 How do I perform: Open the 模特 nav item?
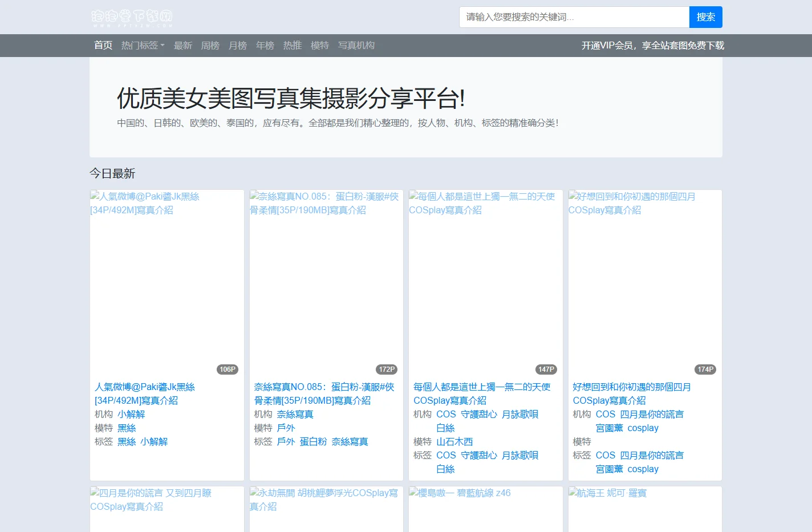320,46
